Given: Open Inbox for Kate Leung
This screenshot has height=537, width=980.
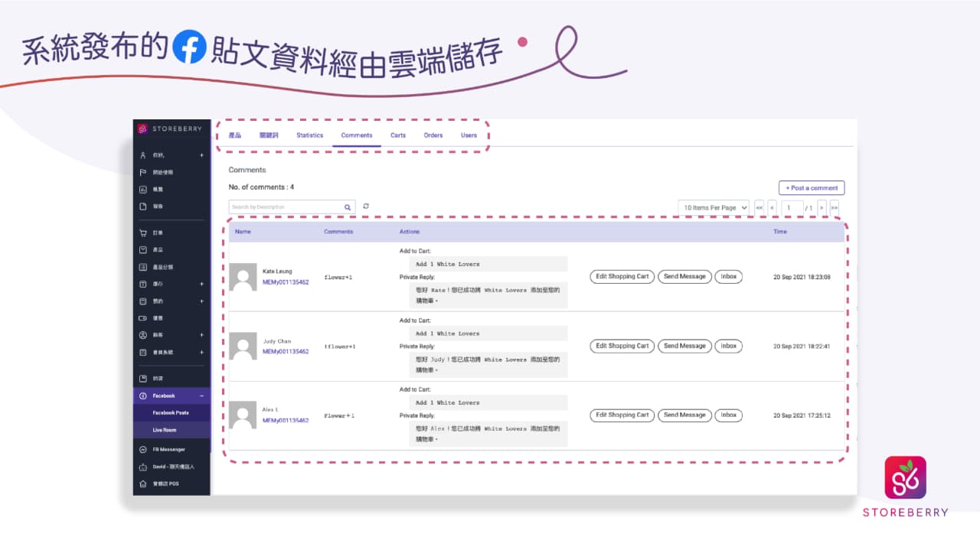Looking at the screenshot, I should click(x=729, y=276).
